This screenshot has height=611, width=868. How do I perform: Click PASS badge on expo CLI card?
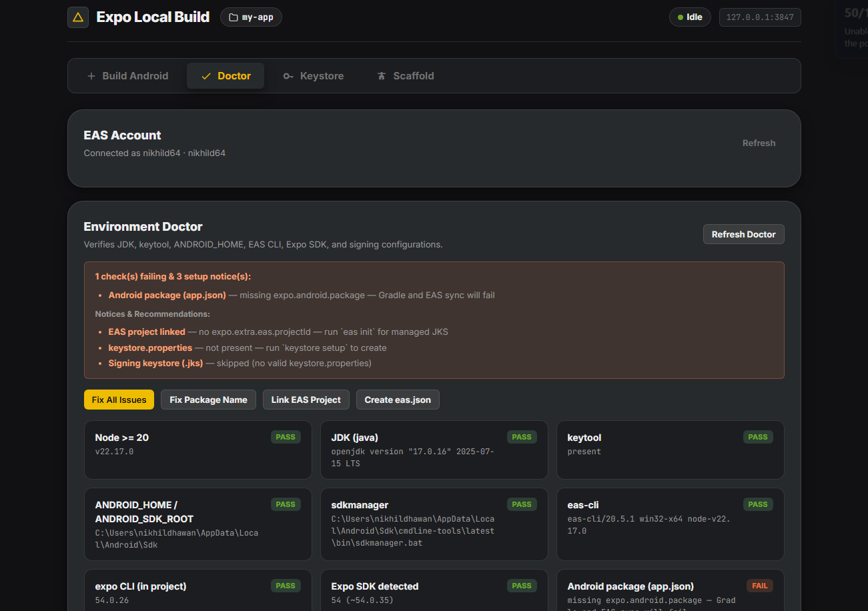[286, 586]
